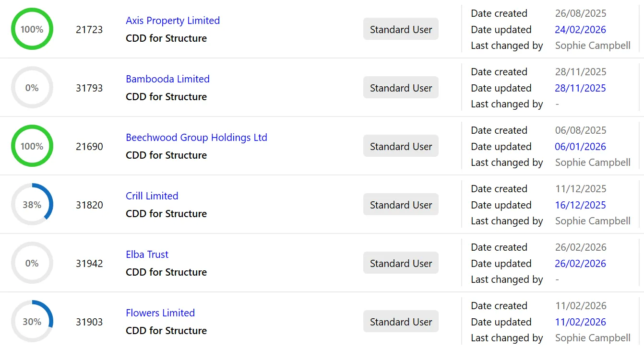Click the 26/02/2026 date link for Elba Trust

(x=580, y=263)
